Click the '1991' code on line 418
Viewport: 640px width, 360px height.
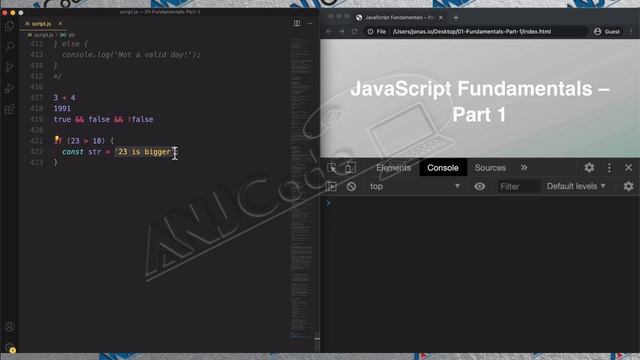point(62,109)
